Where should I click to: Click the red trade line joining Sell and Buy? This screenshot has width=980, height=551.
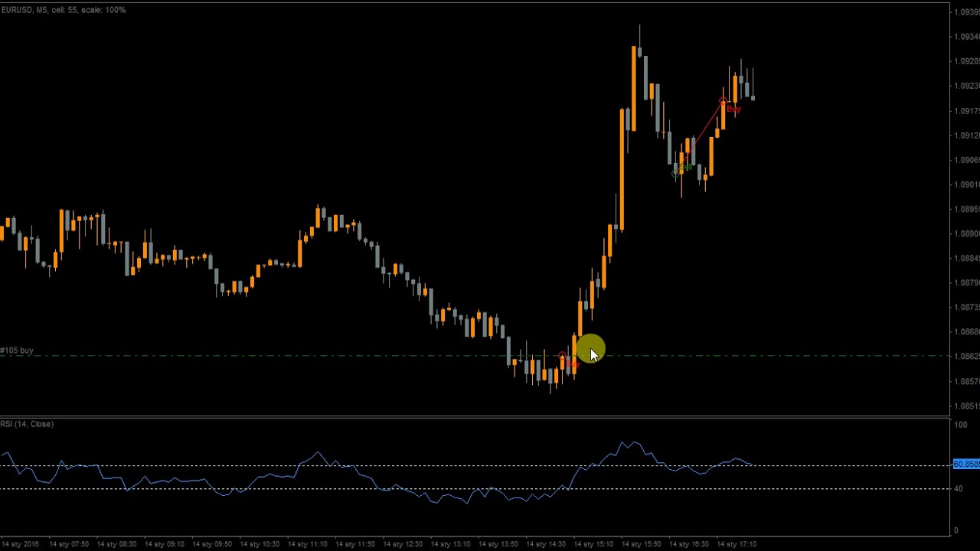[x=699, y=137]
